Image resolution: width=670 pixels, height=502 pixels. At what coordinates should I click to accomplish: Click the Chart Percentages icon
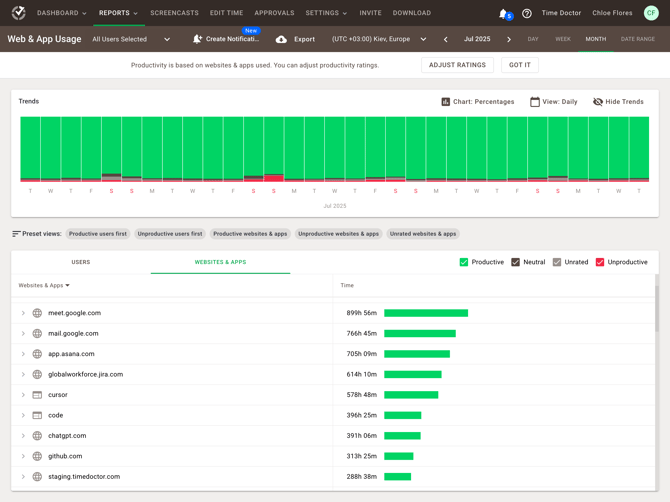(x=446, y=102)
